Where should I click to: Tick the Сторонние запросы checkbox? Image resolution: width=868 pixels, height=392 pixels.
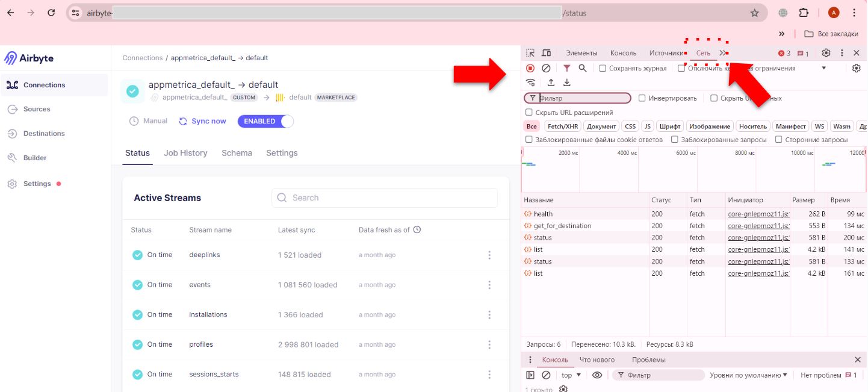779,140
